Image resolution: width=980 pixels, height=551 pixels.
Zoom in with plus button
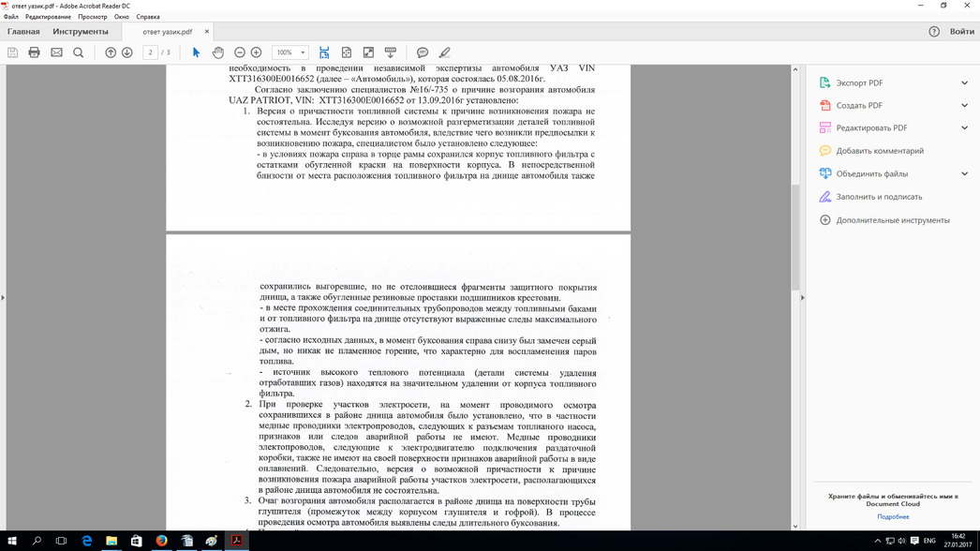point(257,52)
